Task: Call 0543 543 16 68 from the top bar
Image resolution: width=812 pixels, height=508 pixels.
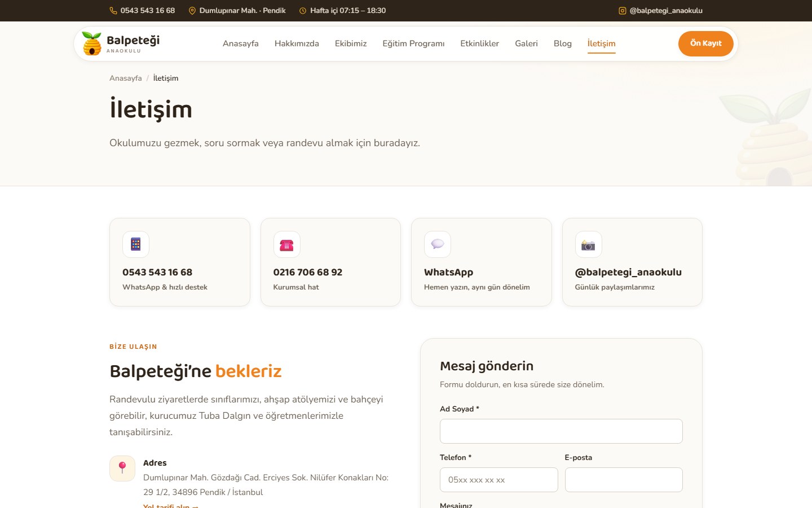Action: click(142, 11)
